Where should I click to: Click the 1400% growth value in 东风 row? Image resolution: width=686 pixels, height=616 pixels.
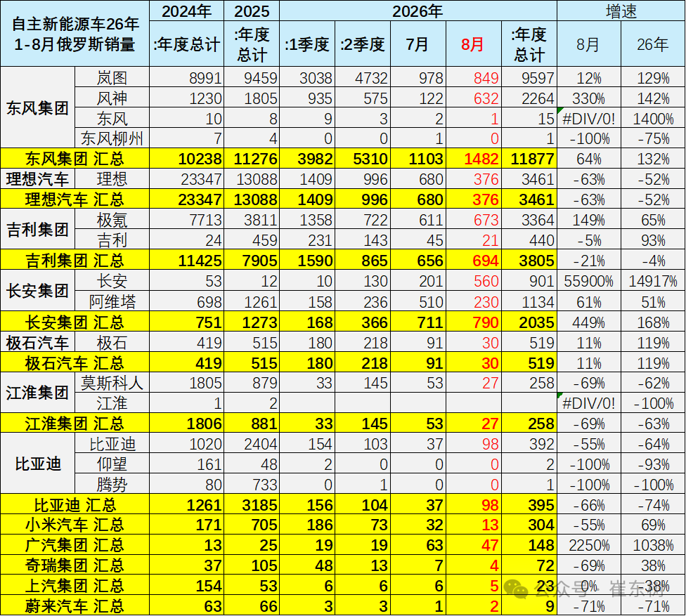653,119
